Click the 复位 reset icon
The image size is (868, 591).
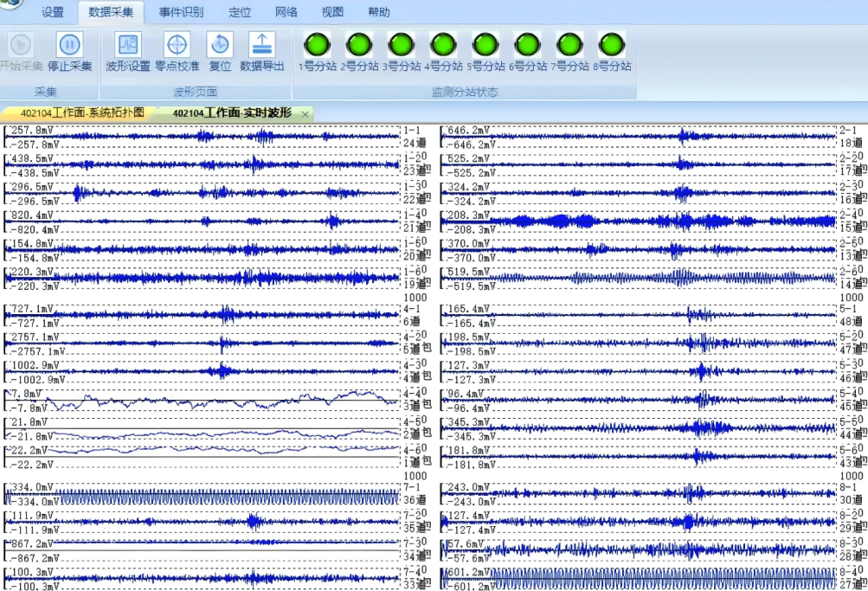click(x=220, y=45)
